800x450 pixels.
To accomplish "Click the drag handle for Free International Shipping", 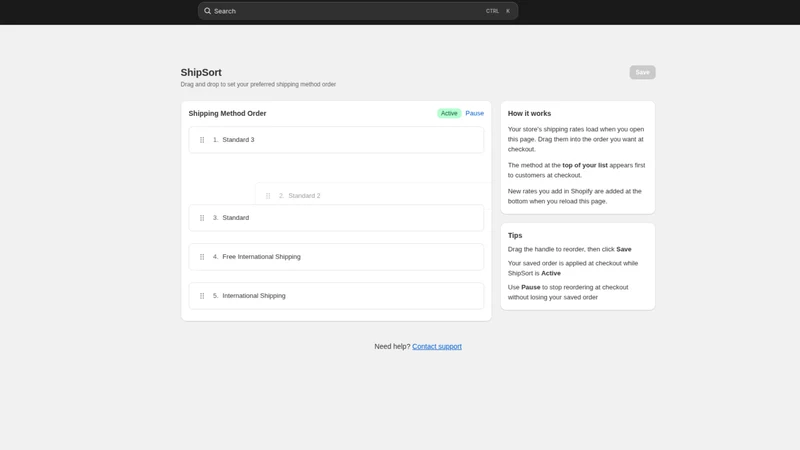I will tap(202, 257).
